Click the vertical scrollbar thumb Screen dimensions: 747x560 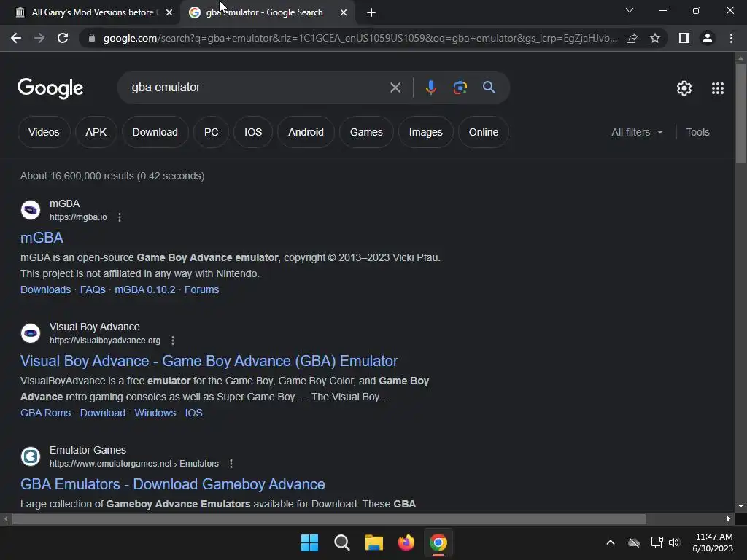point(740,113)
